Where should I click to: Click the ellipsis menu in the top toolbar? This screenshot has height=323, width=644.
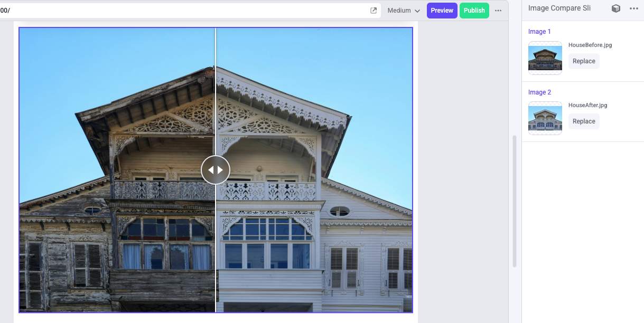pos(498,10)
